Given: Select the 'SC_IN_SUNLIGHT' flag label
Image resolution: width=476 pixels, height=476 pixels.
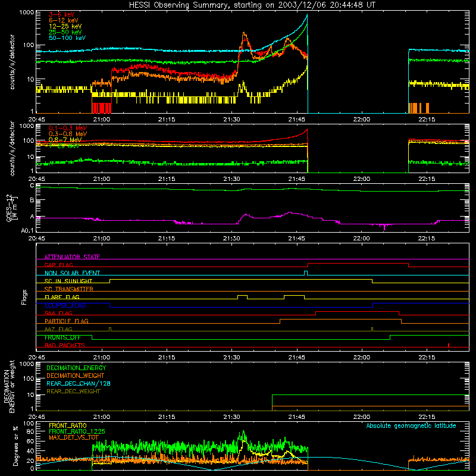Looking at the screenshot, I should (68, 281).
